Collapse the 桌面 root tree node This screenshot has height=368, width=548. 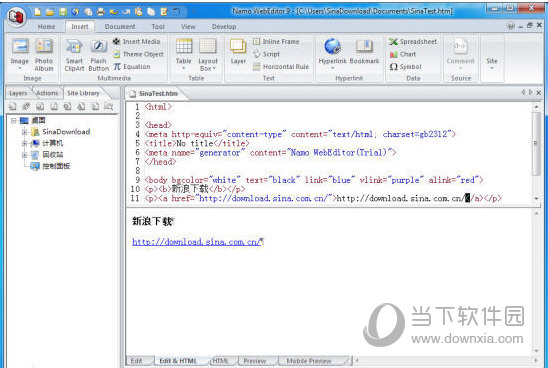[14, 121]
